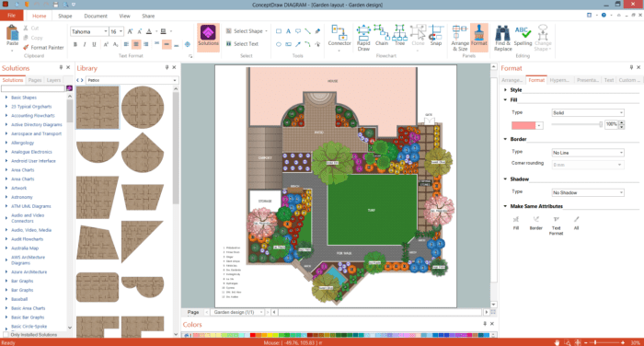Open the Layers tab in Solutions
The width and height of the screenshot is (644, 346).
pos(53,80)
